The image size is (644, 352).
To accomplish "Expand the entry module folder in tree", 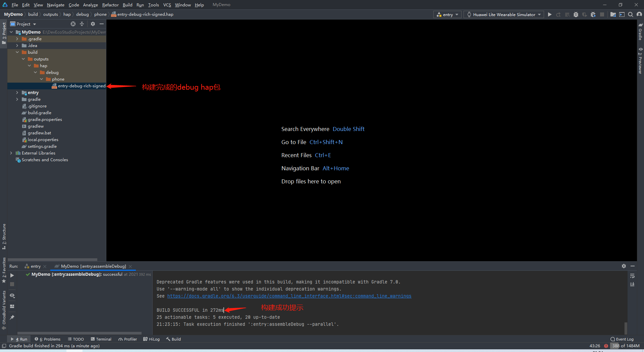I will point(17,93).
